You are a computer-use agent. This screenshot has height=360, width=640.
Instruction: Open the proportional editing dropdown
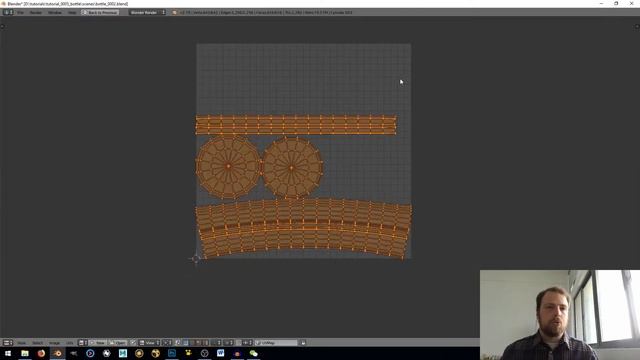point(229,343)
